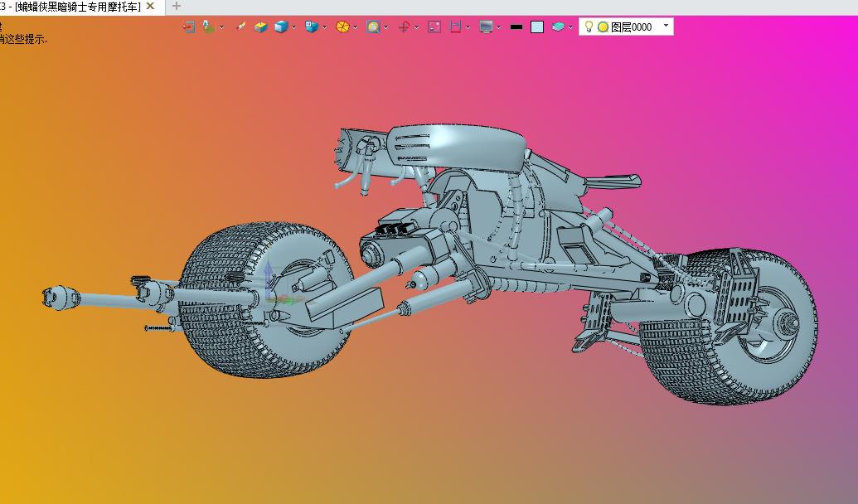
Task: Expand the monitor icon dropdown arrow
Action: tap(498, 27)
